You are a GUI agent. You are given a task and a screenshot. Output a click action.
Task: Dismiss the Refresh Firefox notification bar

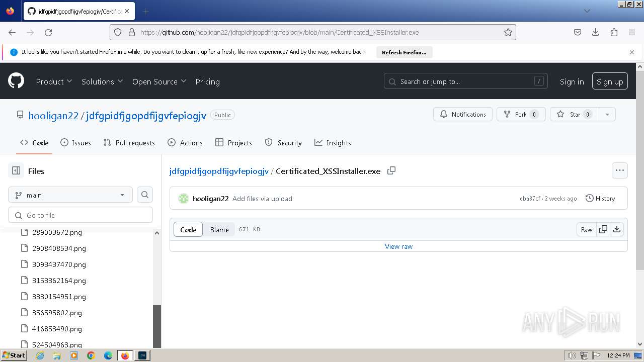632,52
